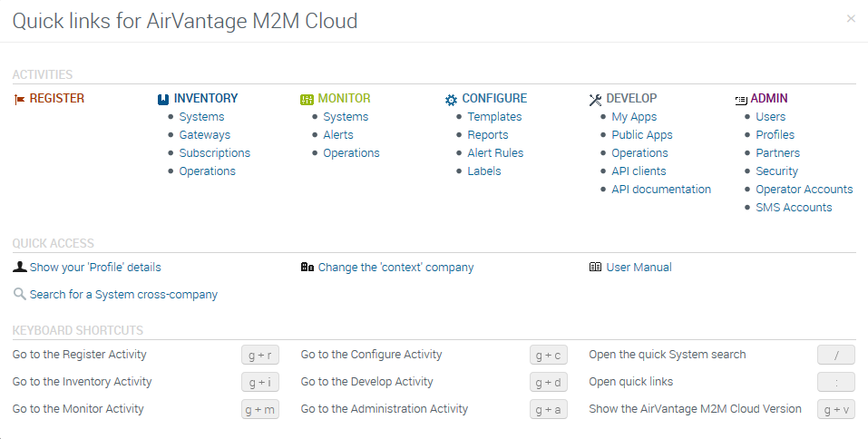
Task: Click the Monitor sliders icon
Action: (307, 100)
